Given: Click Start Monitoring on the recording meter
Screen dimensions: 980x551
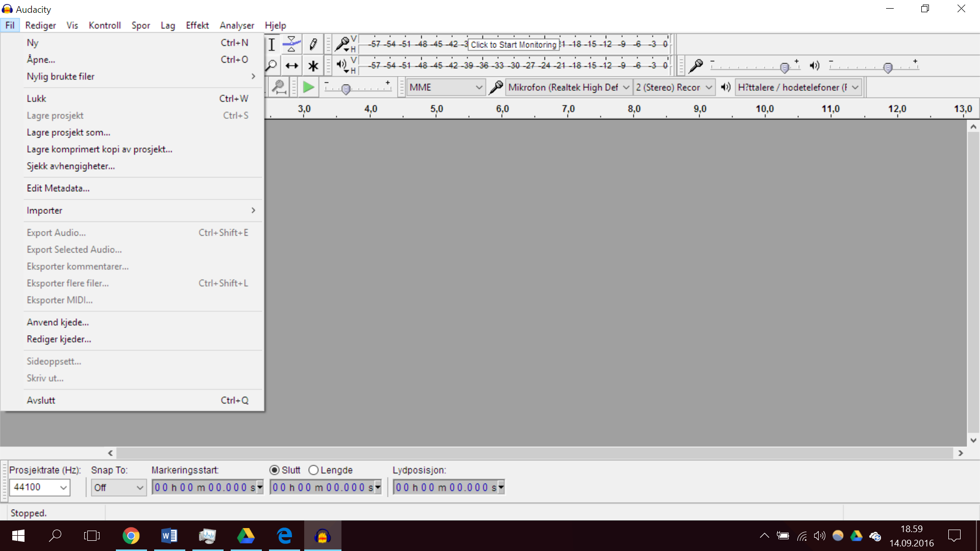Looking at the screenshot, I should (x=513, y=44).
